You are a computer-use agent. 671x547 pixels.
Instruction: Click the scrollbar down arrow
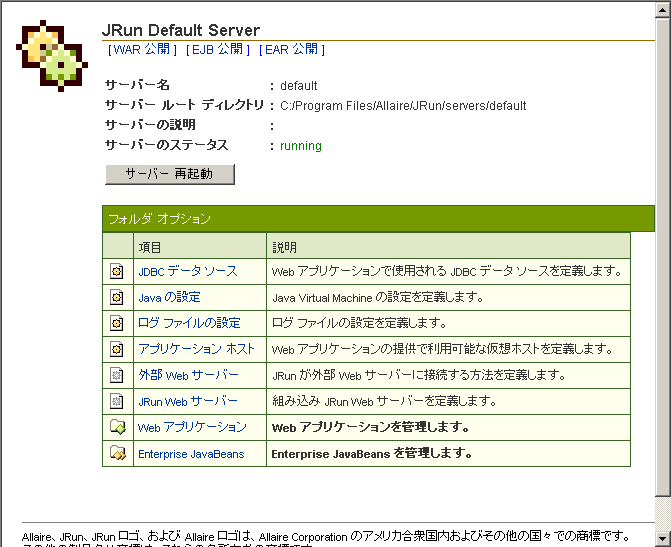[662, 538]
